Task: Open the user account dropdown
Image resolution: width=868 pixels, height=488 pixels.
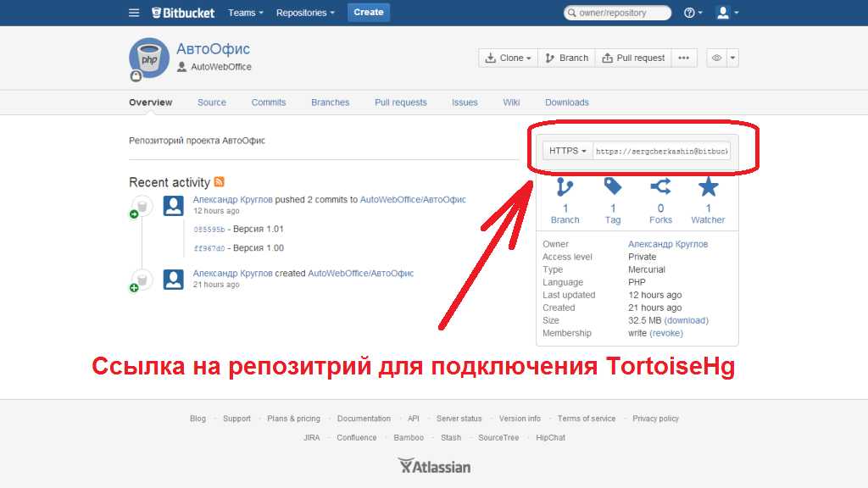Action: [x=722, y=12]
